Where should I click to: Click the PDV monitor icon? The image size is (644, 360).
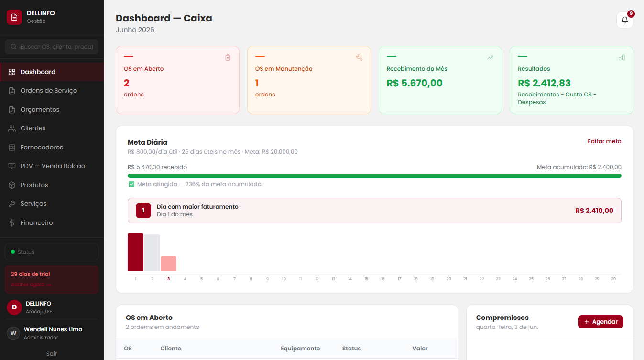pos(12,166)
